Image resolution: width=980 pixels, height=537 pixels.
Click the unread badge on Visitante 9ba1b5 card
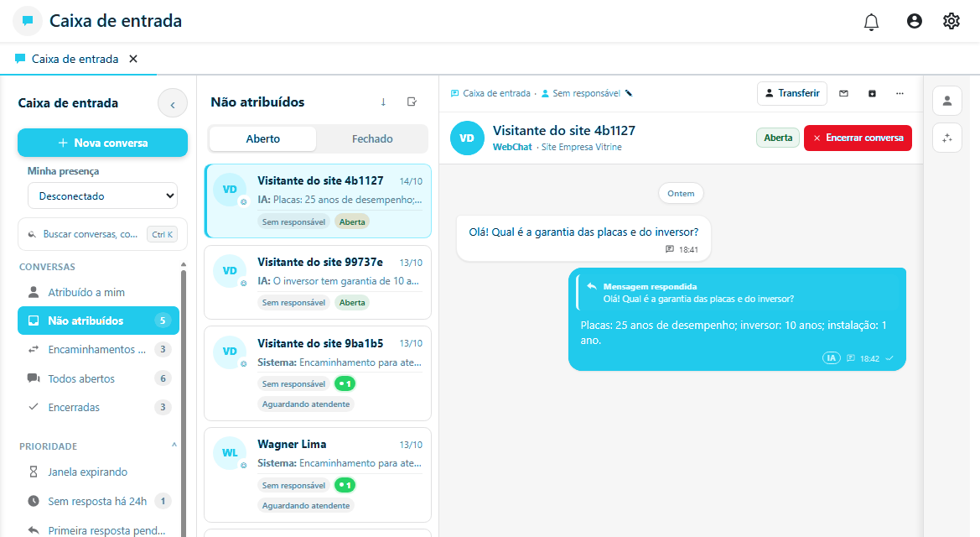[x=345, y=383]
